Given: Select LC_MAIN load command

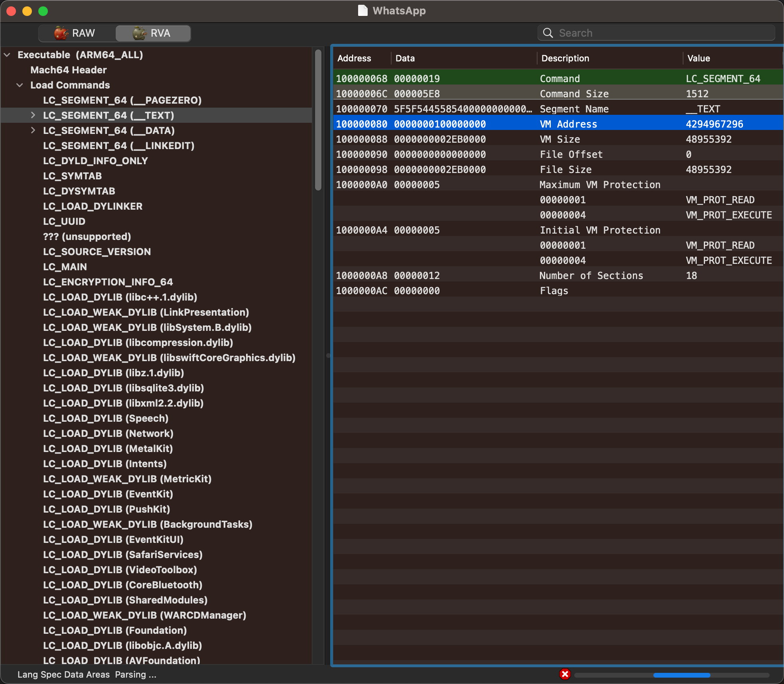Looking at the screenshot, I should tap(65, 267).
